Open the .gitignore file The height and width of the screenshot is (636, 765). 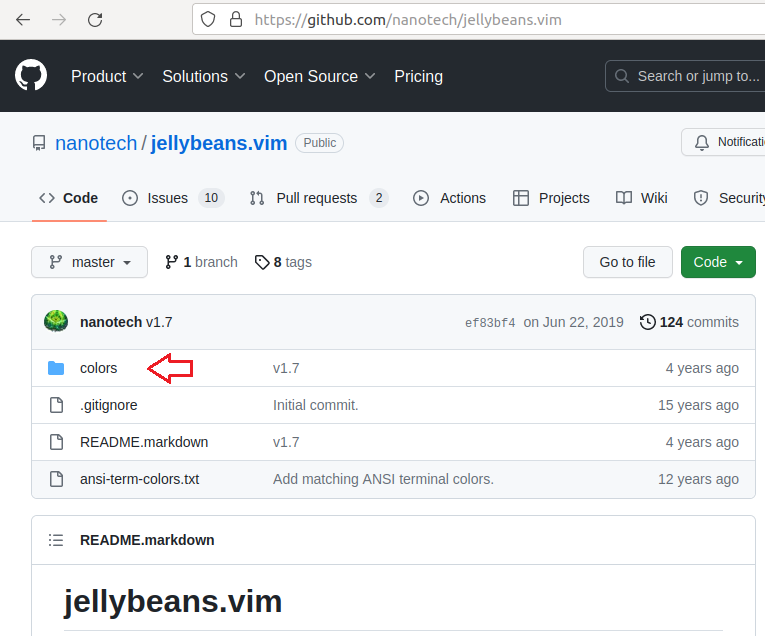click(109, 405)
